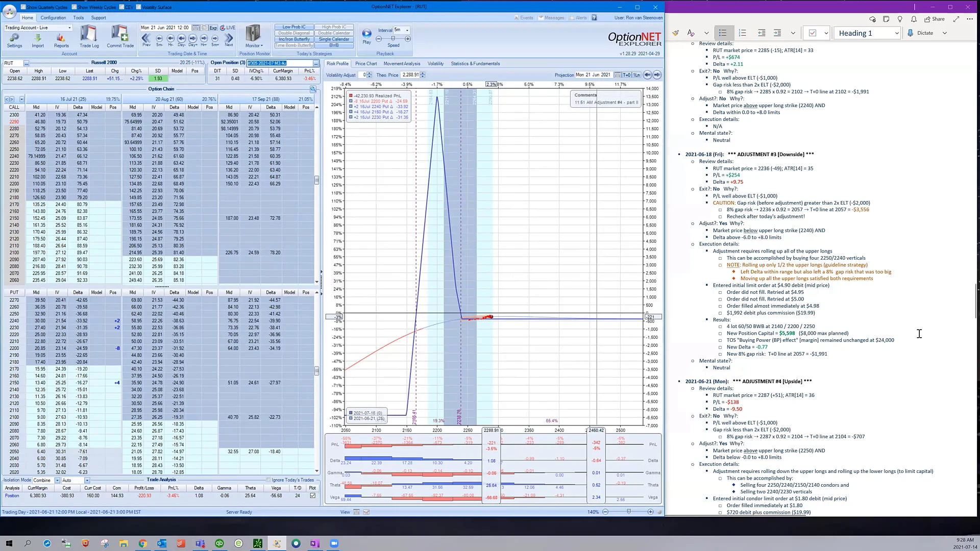Switch to Statistics & Fundamentals tab
The width and height of the screenshot is (980, 551).
[x=475, y=64]
